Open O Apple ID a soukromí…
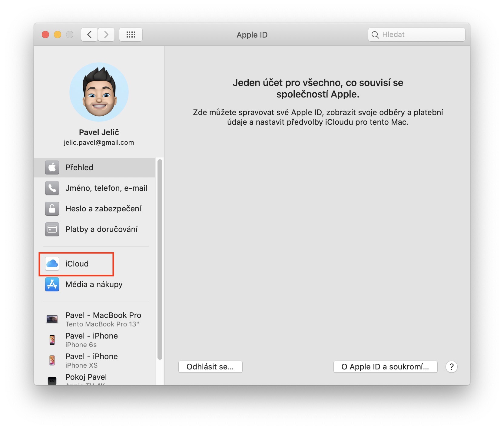Viewport: 504px width, 430px height. click(x=385, y=367)
